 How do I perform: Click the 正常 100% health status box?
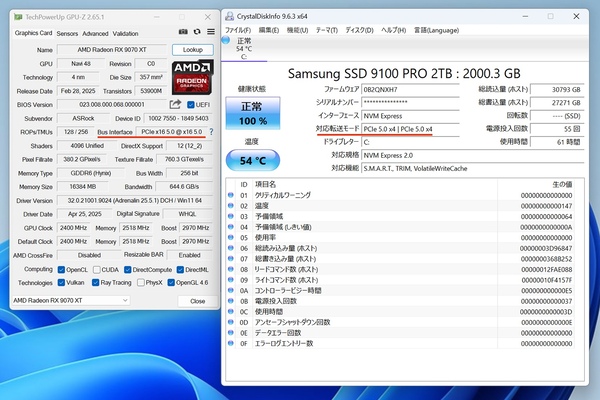[x=252, y=111]
